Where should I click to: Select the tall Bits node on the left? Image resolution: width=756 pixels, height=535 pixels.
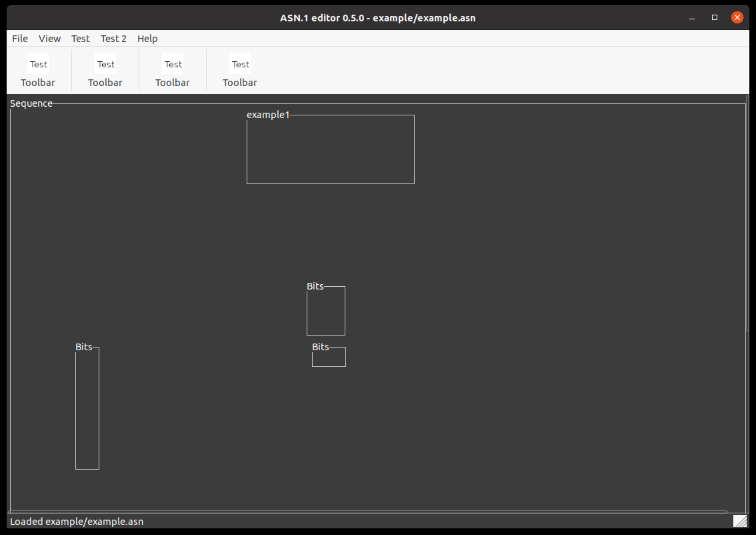click(x=87, y=408)
